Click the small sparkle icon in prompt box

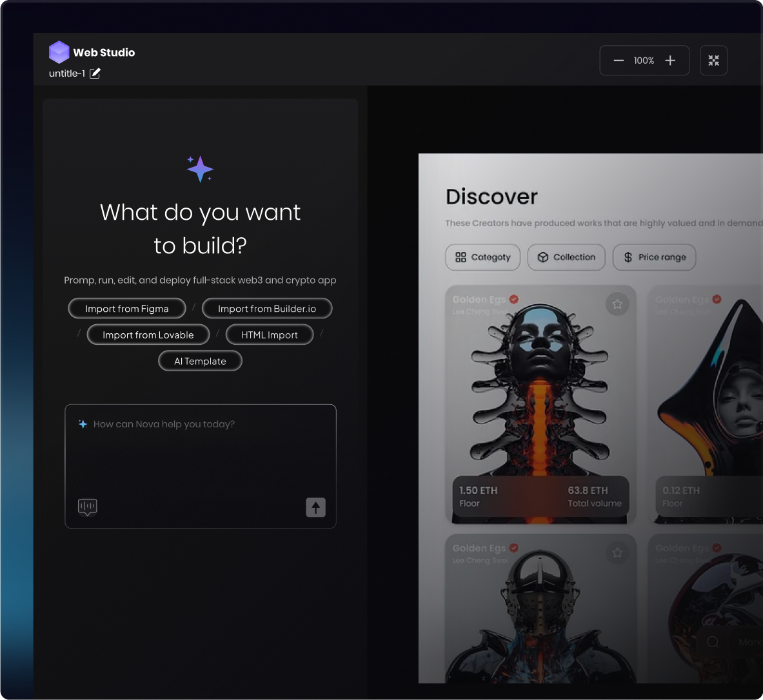click(x=83, y=423)
